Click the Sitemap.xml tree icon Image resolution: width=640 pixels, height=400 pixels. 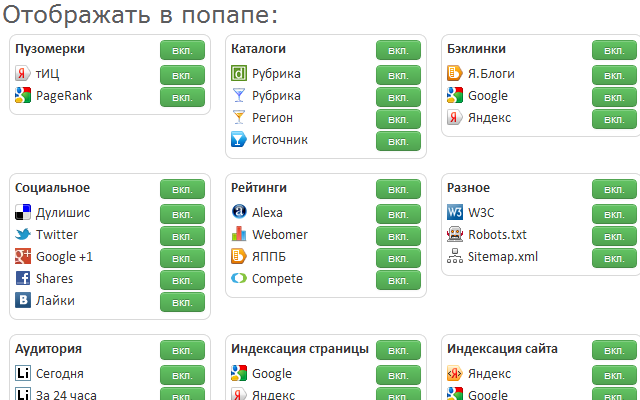tap(455, 256)
